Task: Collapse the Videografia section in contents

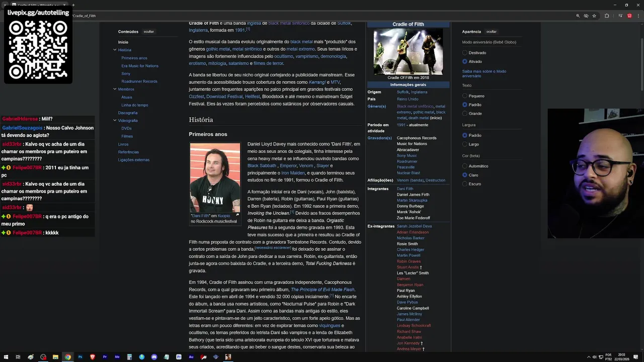Action: click(x=115, y=121)
